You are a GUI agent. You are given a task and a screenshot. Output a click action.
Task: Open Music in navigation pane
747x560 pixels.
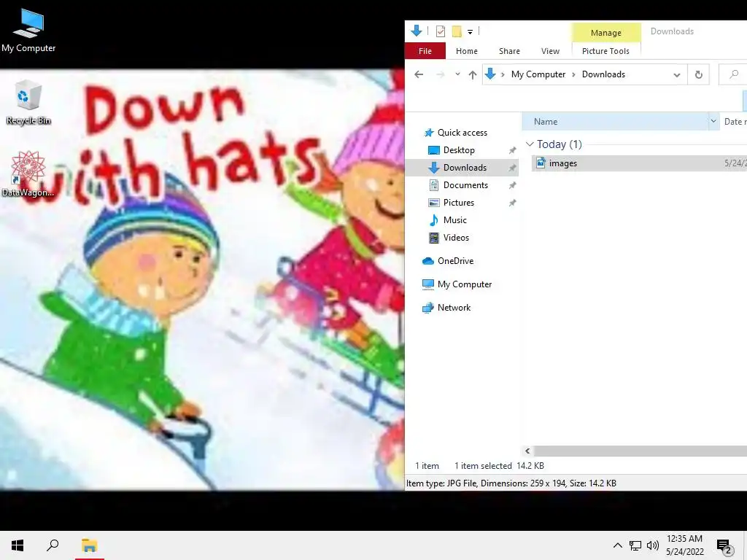(454, 220)
